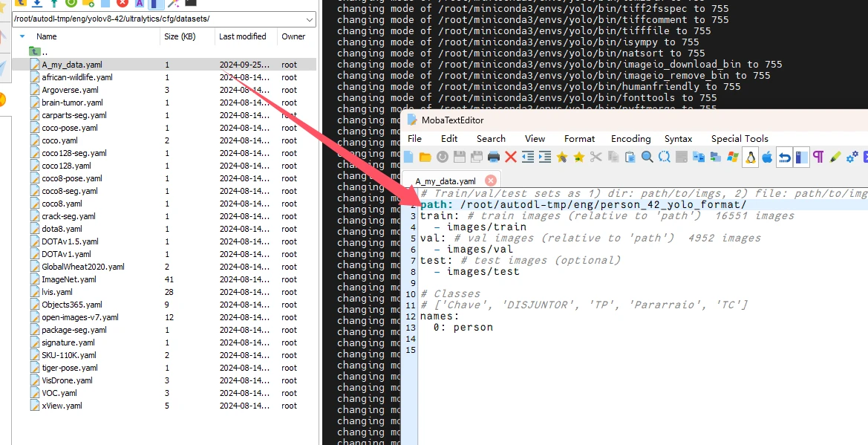Decrease indent with the unindent icon
868x445 pixels.
[528, 157]
